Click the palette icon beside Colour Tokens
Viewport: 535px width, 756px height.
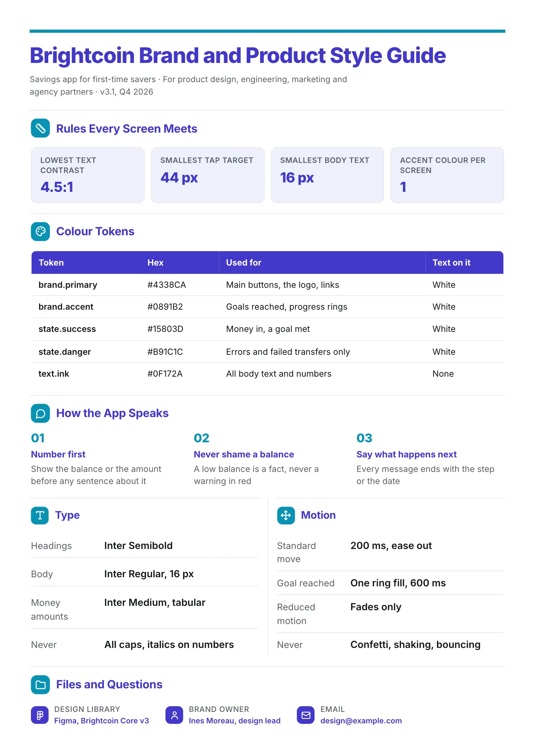tap(40, 232)
